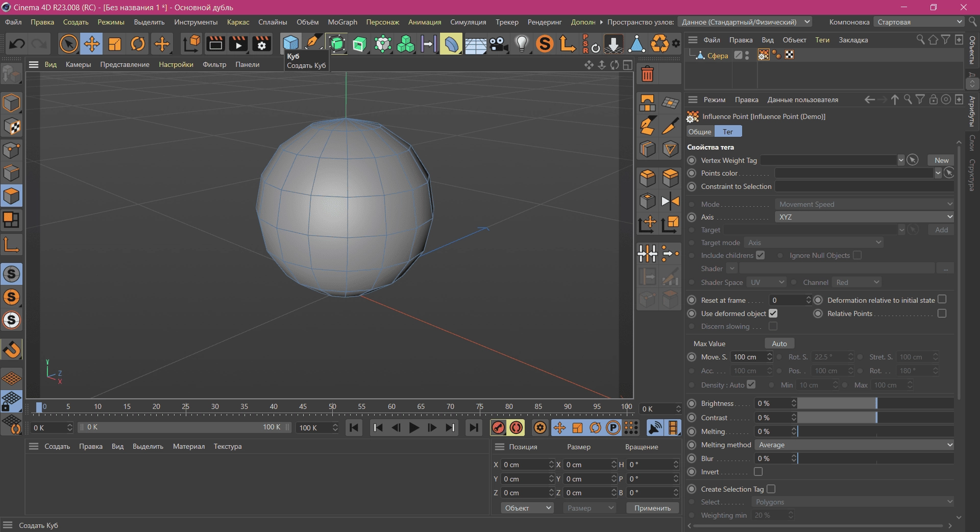The image size is (980, 532).
Task: Select Polygons mode cube icon
Action: (x=11, y=196)
